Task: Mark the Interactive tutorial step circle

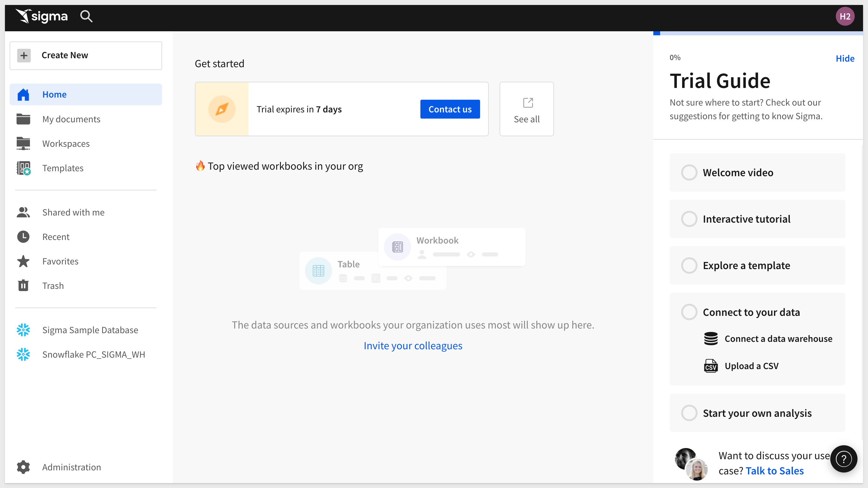Action: [x=689, y=219]
